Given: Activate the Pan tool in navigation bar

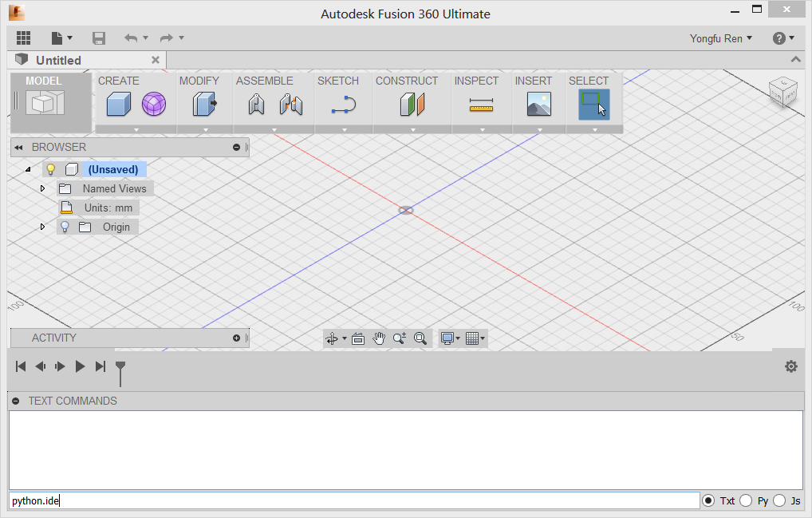Looking at the screenshot, I should click(x=379, y=338).
